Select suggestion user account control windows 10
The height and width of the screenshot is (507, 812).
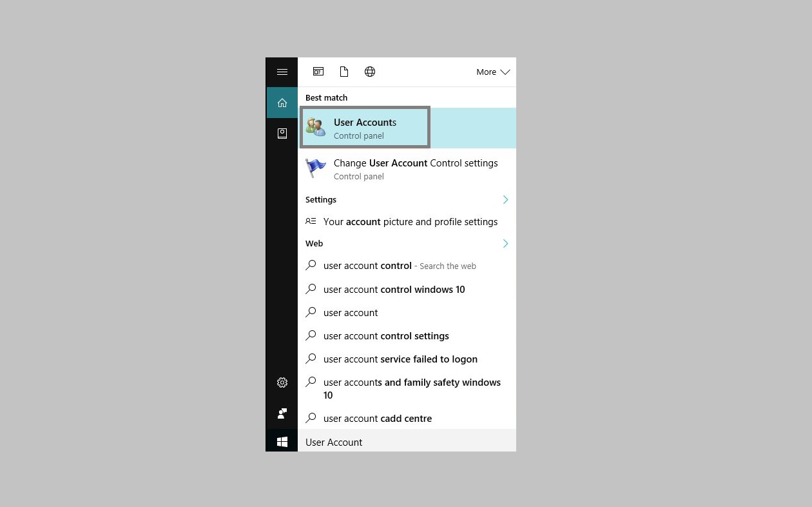pos(407,289)
